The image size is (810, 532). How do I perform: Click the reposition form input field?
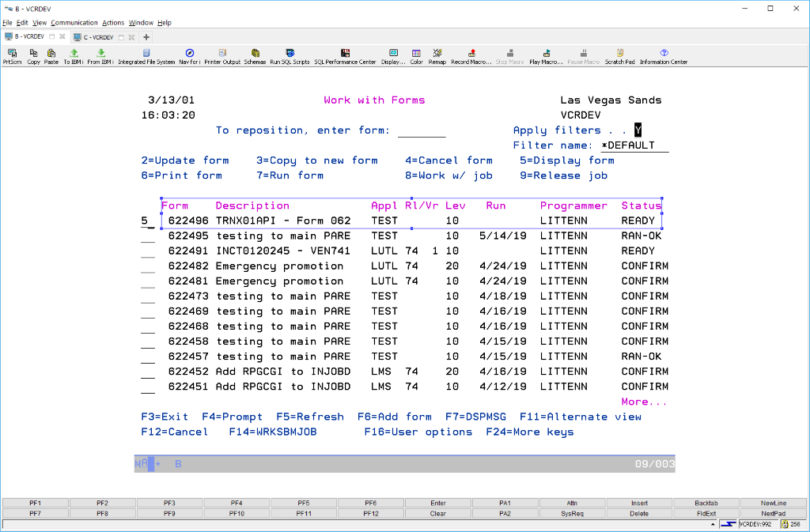[x=422, y=130]
